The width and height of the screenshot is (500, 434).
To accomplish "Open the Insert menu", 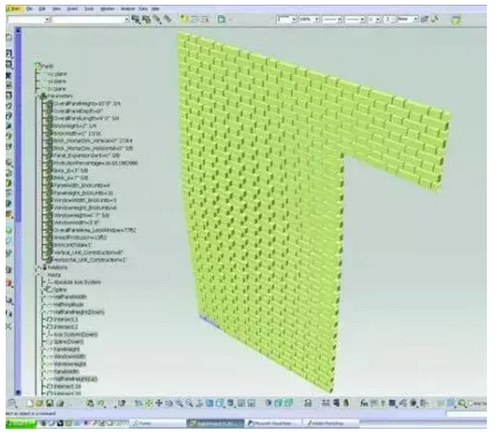I will point(72,9).
